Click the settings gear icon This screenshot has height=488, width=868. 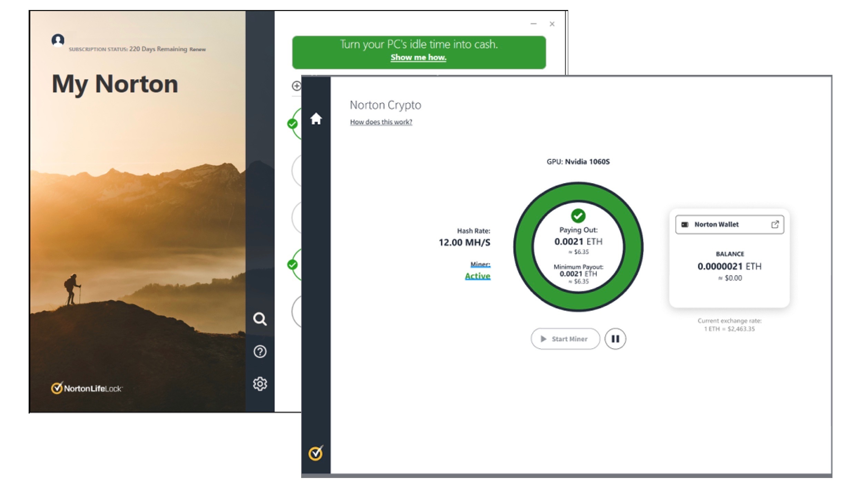pyautogui.click(x=260, y=384)
